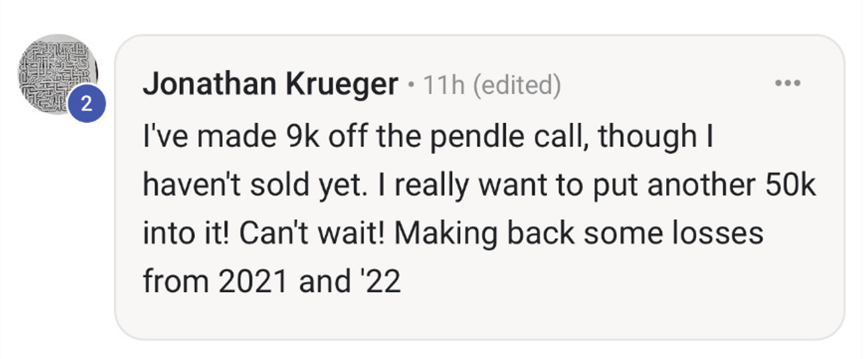The width and height of the screenshot is (868, 359).
Task: Click the first comment line starting I've made
Action: 427,136
